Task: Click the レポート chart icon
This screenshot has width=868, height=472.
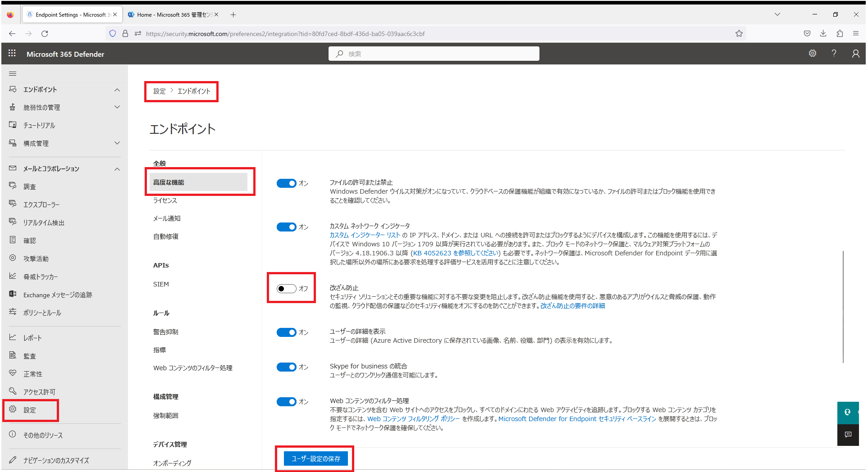Action: 13,337
